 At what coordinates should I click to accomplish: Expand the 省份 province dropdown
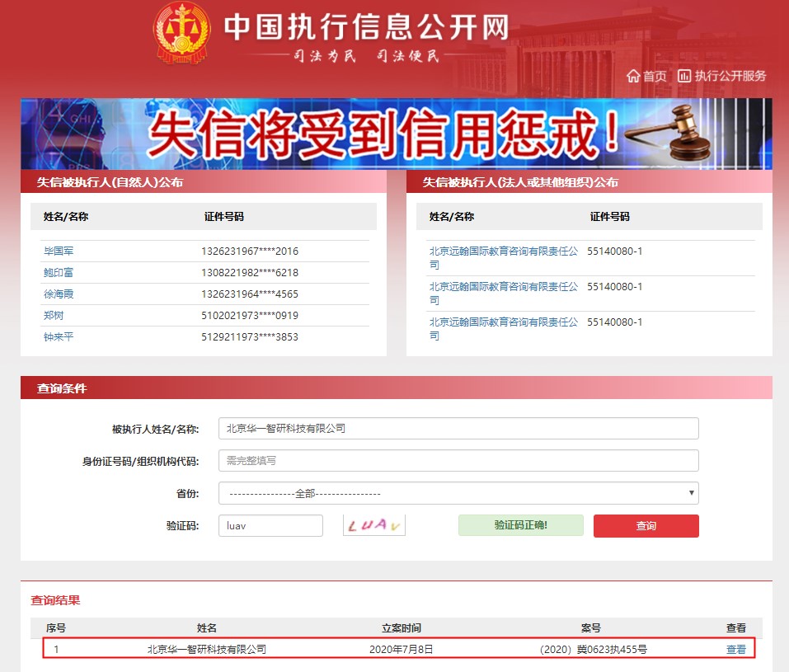coord(458,493)
